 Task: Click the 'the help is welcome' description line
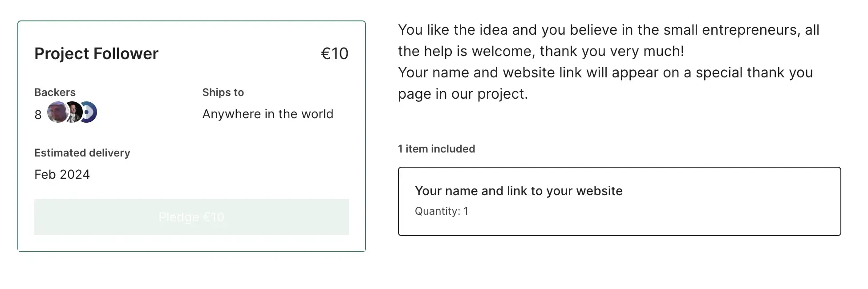[540, 52]
